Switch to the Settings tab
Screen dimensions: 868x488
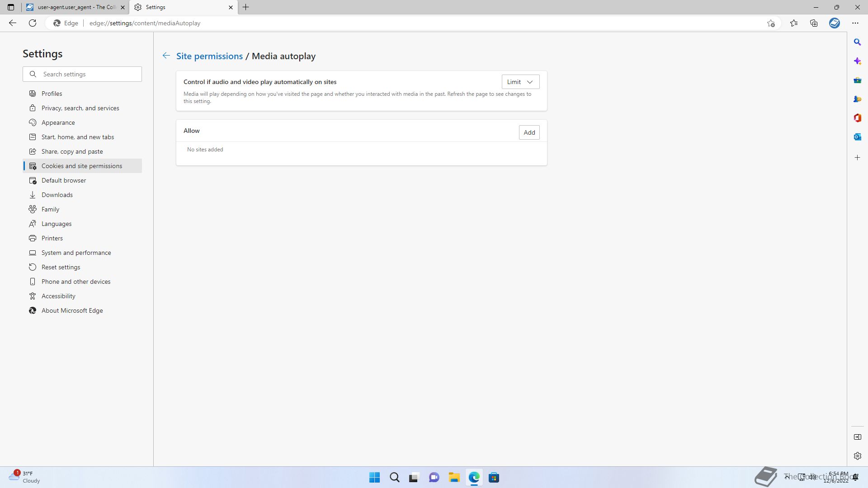183,7
